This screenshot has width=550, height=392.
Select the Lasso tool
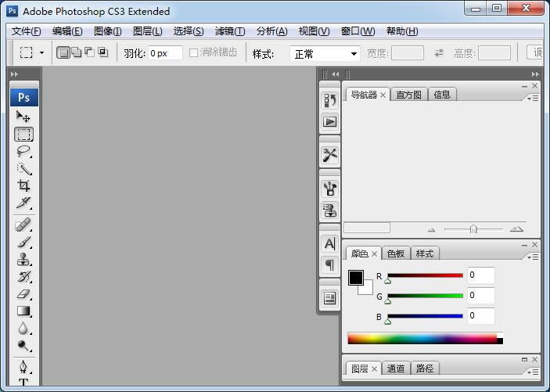pyautogui.click(x=23, y=151)
